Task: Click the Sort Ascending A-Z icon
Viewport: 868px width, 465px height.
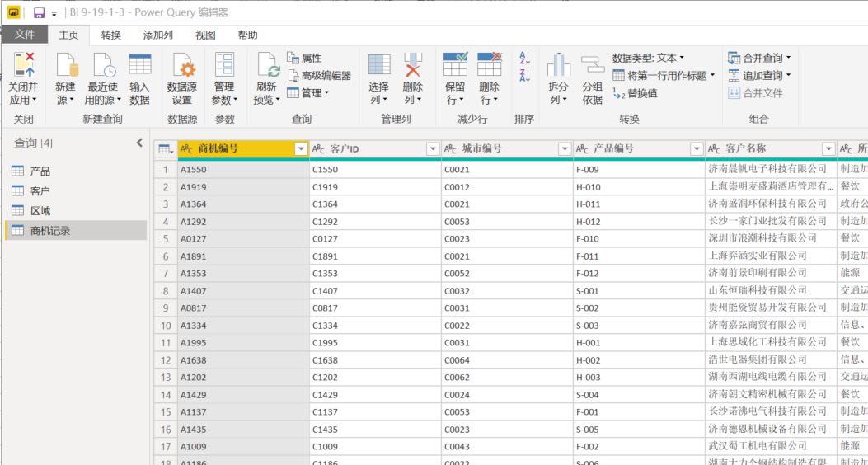Action: click(524, 58)
